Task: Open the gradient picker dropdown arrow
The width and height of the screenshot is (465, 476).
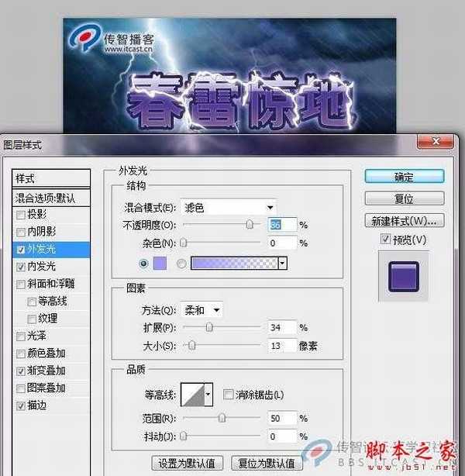Action: (x=282, y=263)
